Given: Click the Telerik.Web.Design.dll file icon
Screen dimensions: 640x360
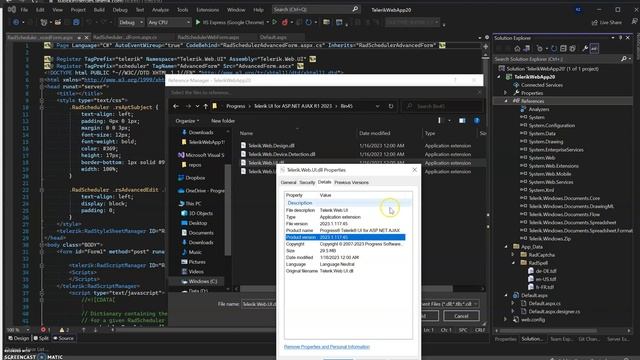Looking at the screenshot, I should pos(243,146).
